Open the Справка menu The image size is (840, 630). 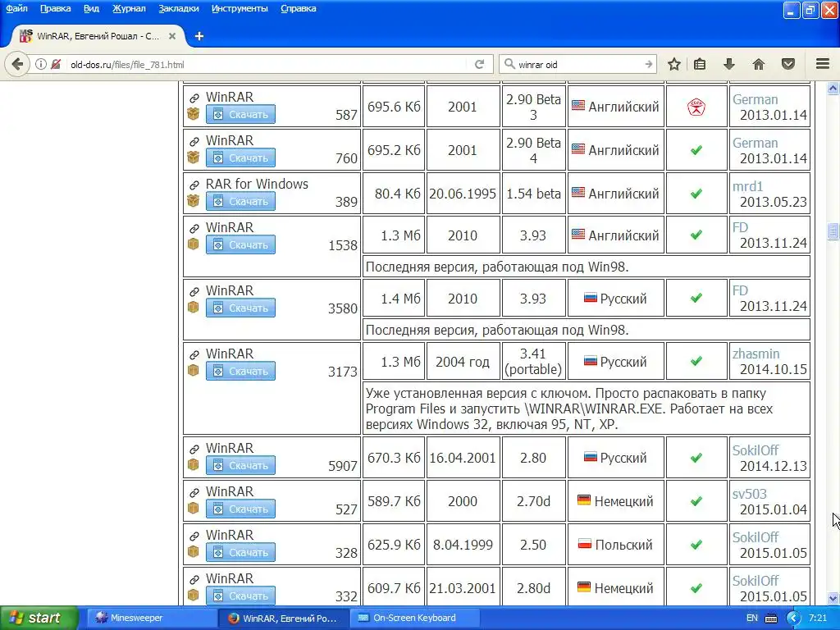point(299,8)
